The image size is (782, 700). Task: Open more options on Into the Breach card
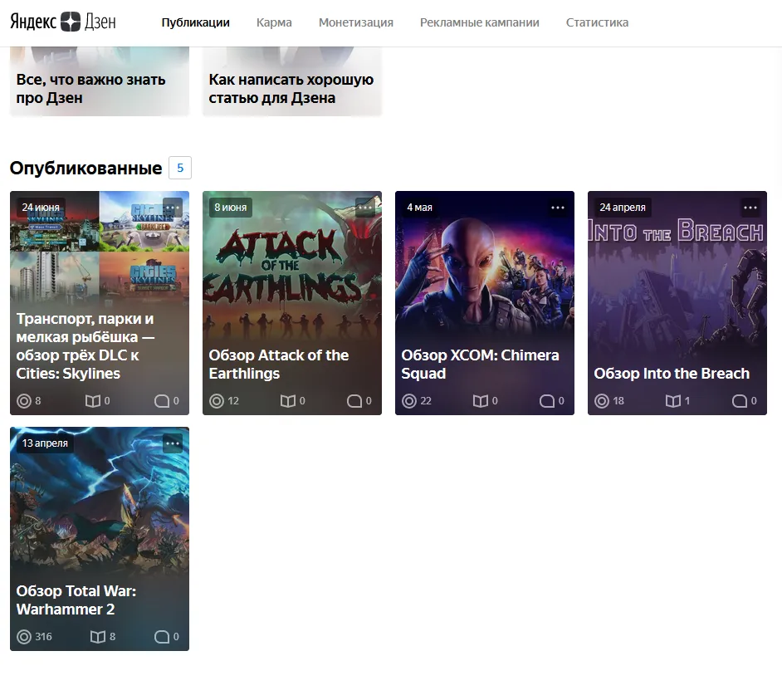[750, 208]
